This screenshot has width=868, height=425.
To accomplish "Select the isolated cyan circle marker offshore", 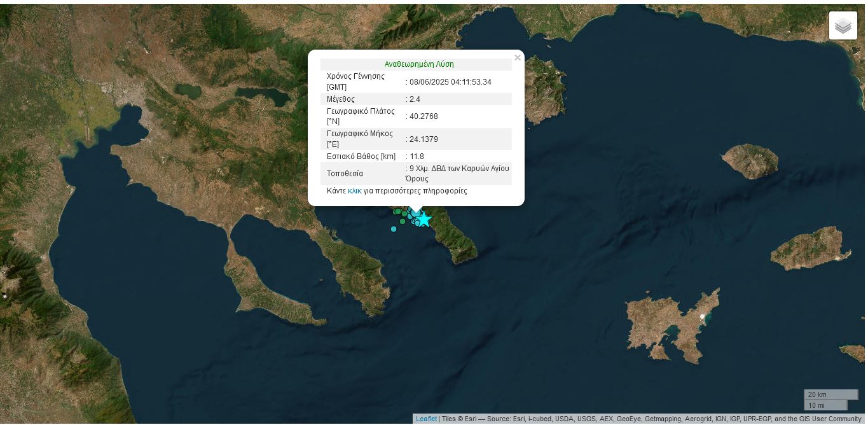I will [394, 229].
